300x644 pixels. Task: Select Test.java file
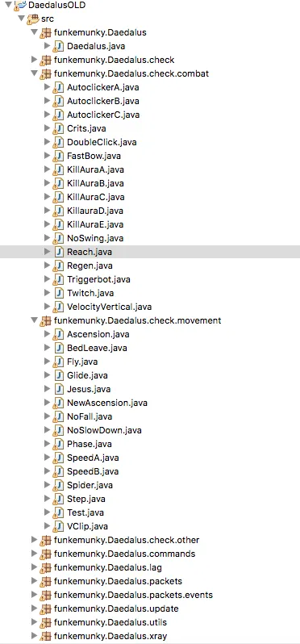coord(85,512)
